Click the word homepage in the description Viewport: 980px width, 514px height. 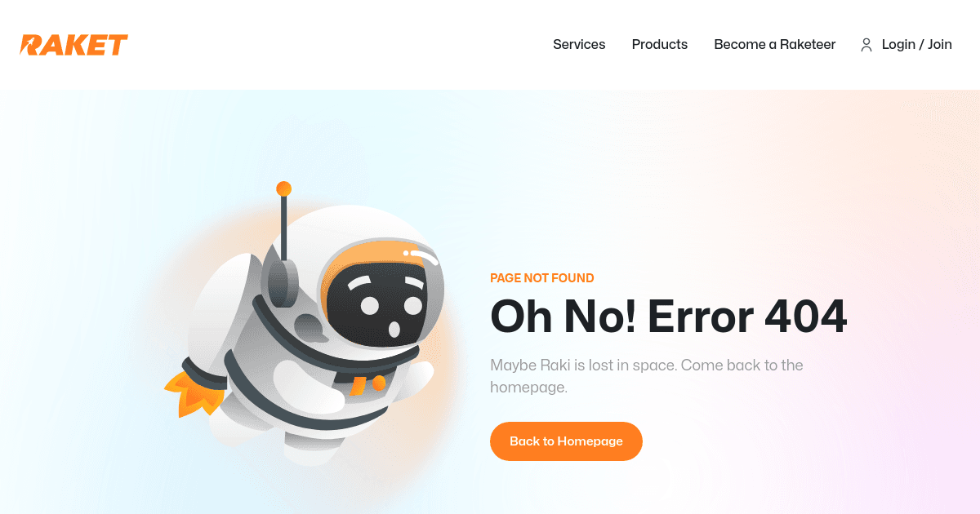(x=528, y=388)
